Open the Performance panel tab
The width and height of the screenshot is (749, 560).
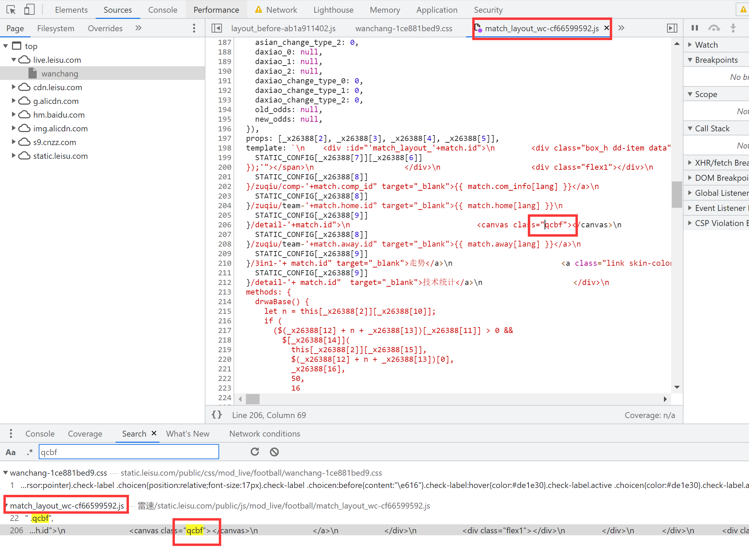tap(216, 10)
